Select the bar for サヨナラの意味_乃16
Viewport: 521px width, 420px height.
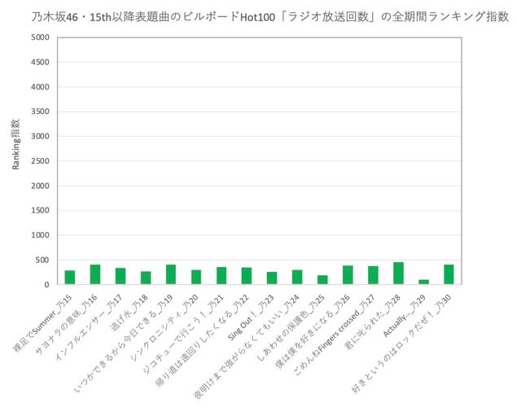pos(95,274)
